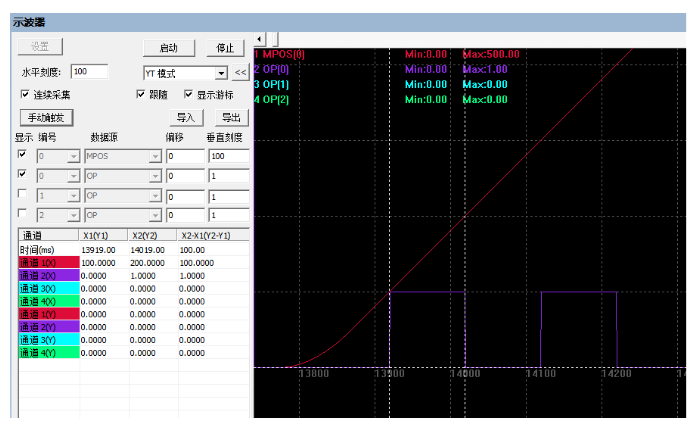Click the offset field of the third row
Viewport: 697px width, 428px height.
tap(185, 196)
